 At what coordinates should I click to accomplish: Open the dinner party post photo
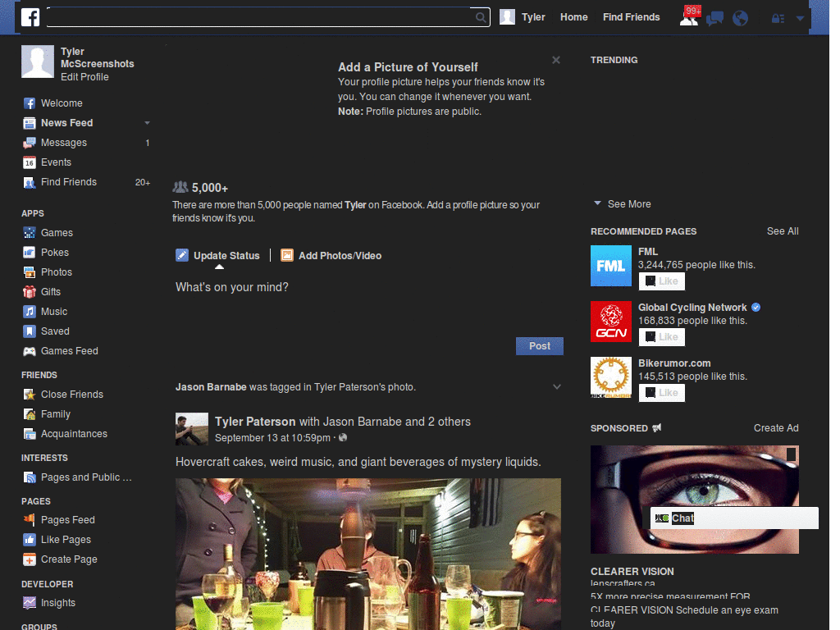(368, 554)
